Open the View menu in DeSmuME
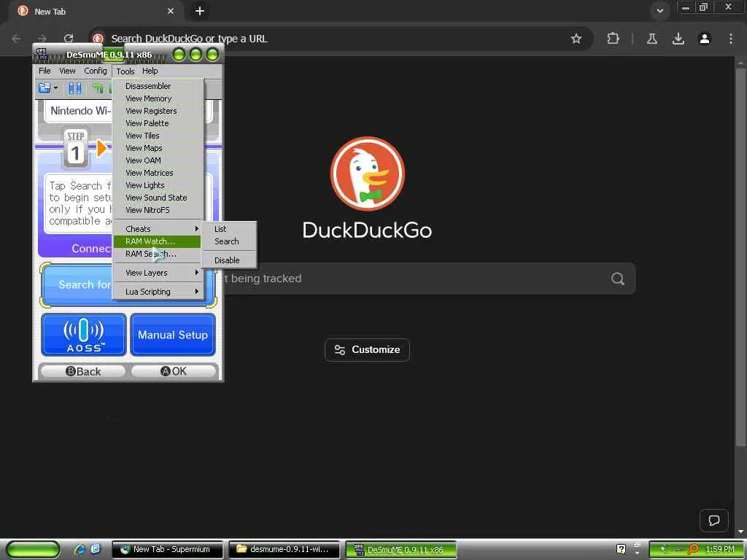The height and width of the screenshot is (560, 747). [67, 71]
